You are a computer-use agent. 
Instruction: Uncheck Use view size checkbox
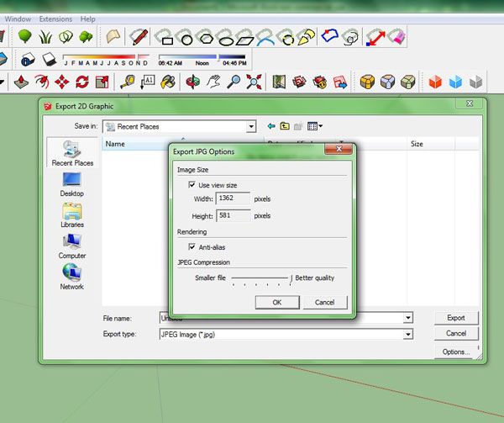pyautogui.click(x=192, y=184)
